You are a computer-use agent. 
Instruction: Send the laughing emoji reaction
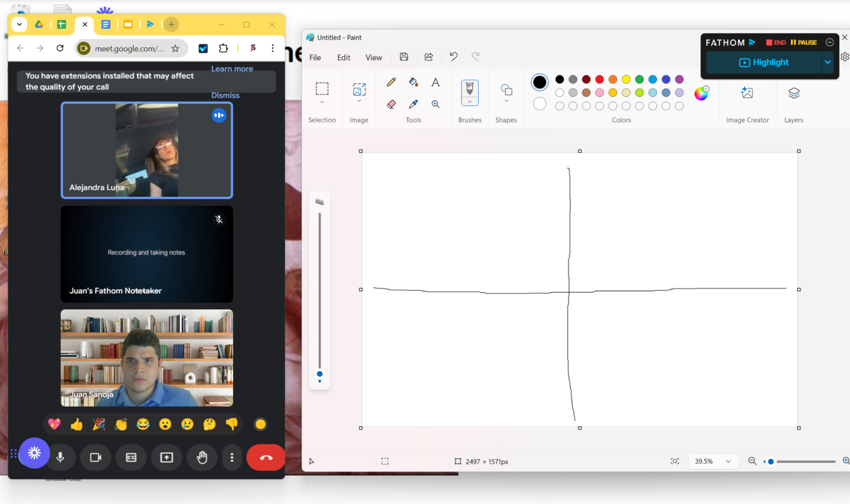(143, 424)
